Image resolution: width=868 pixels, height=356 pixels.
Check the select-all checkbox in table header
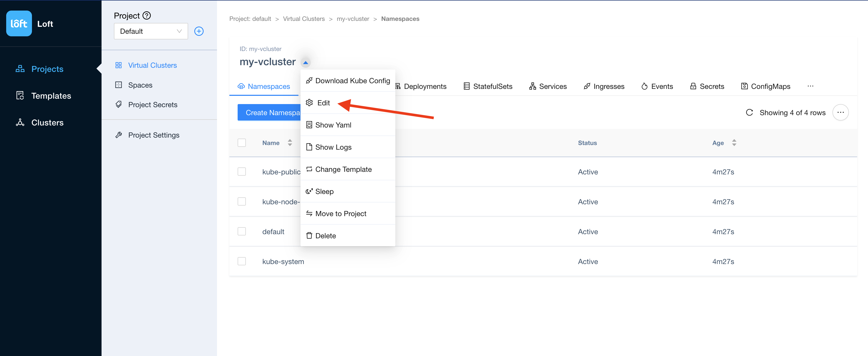242,142
